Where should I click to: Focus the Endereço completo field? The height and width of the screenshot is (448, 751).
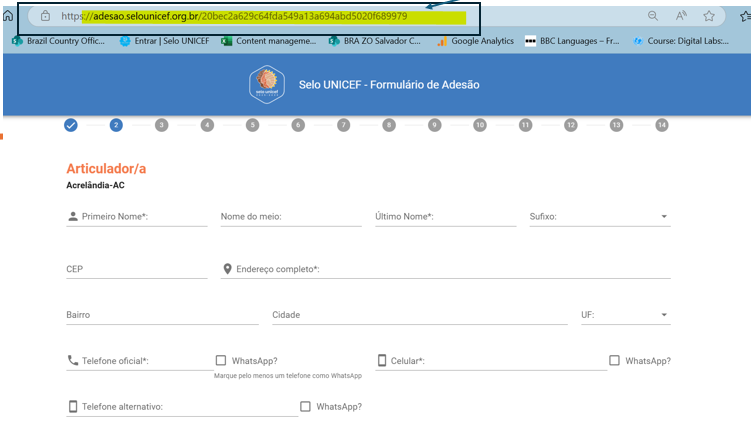445,269
